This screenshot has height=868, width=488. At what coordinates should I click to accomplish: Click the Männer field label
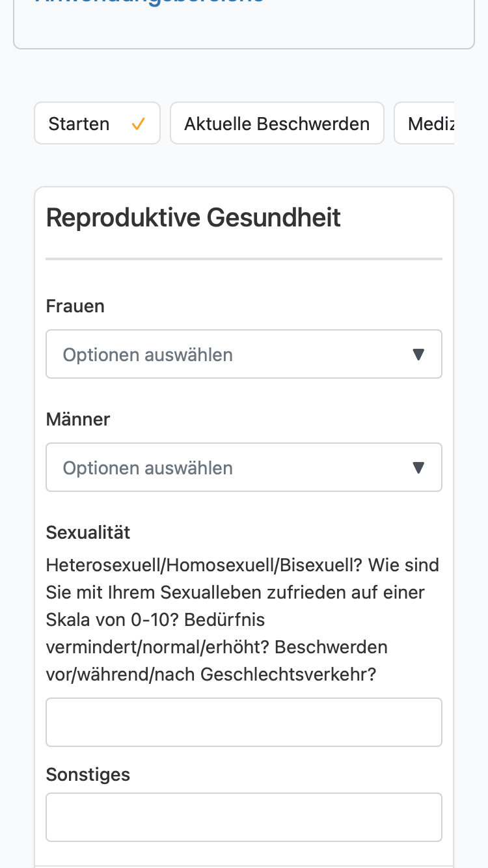78,419
